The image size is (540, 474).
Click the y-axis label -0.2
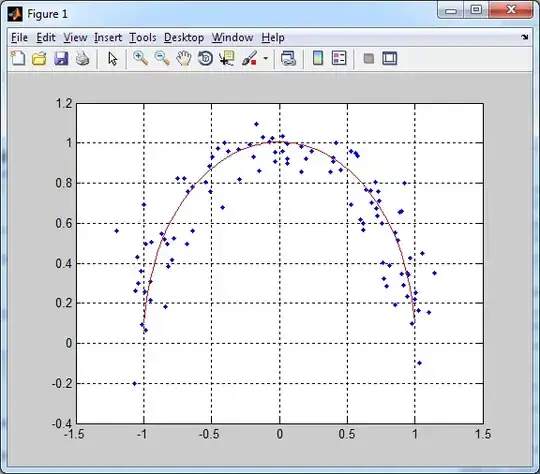tap(62, 383)
